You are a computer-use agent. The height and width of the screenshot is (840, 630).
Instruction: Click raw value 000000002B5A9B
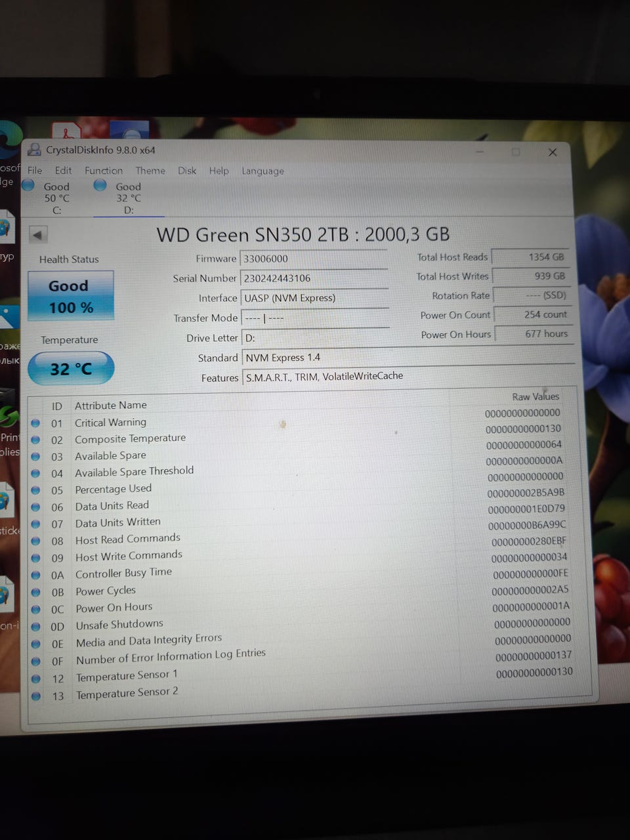tap(526, 493)
